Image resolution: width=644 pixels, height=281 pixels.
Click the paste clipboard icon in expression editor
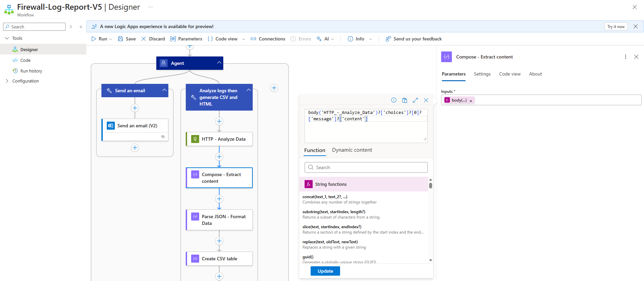(x=404, y=100)
